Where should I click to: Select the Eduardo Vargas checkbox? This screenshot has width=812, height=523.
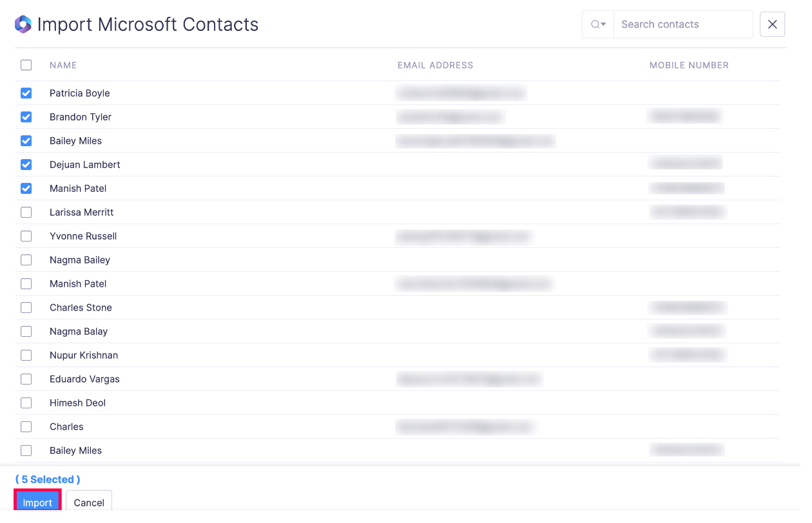pyautogui.click(x=26, y=379)
